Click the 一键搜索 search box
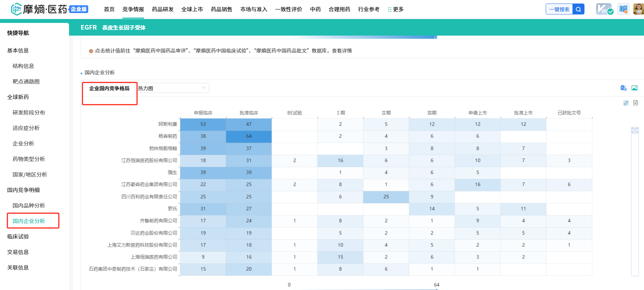The image size is (644, 290). coord(559,10)
